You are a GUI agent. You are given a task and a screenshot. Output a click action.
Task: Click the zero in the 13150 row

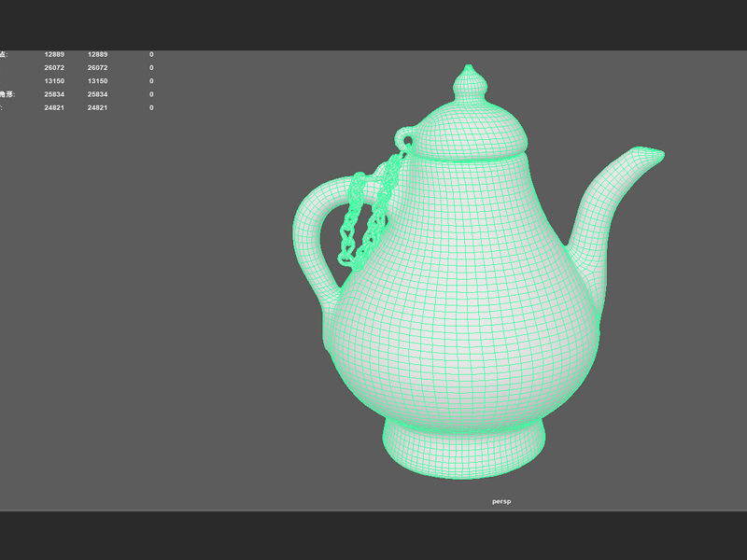click(x=151, y=81)
